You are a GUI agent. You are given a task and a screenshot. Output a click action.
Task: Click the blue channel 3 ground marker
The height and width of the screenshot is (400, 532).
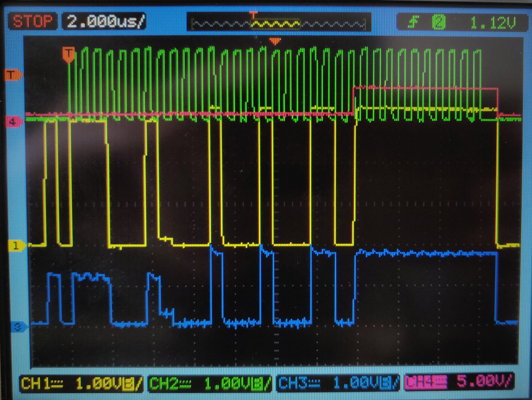pos(18,327)
